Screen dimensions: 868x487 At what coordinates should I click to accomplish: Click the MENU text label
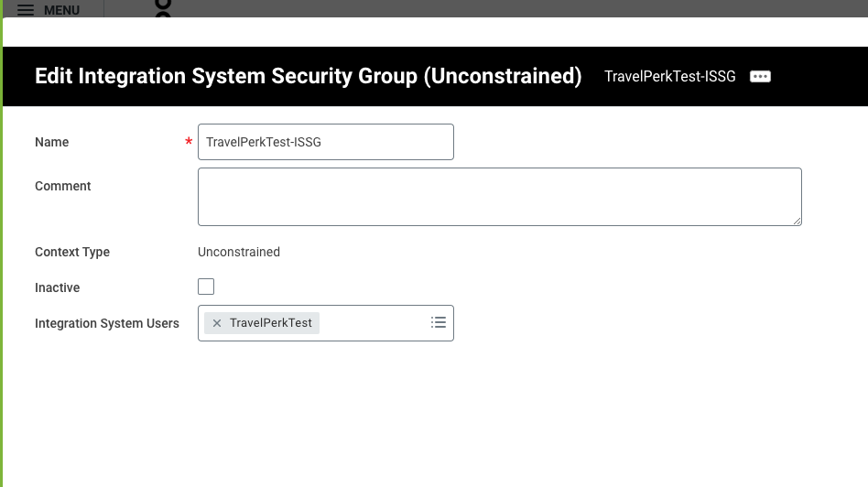[x=61, y=10]
